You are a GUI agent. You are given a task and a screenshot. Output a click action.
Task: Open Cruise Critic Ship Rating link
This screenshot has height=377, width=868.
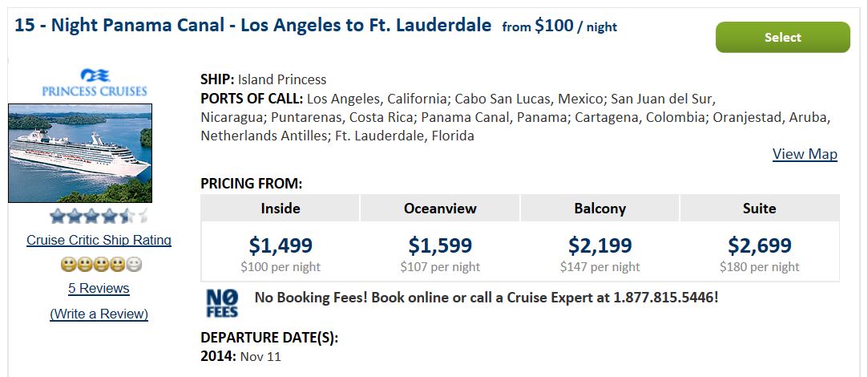tap(99, 240)
